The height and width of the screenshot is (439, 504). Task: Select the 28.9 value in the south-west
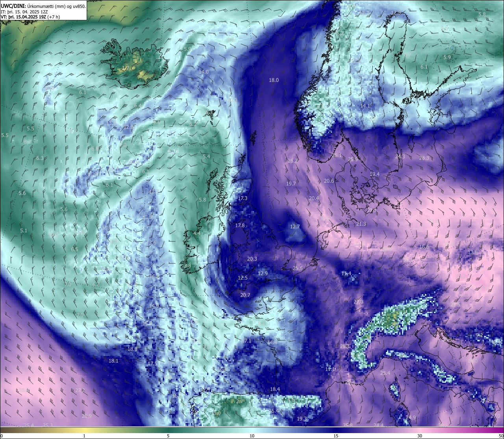click(x=87, y=416)
